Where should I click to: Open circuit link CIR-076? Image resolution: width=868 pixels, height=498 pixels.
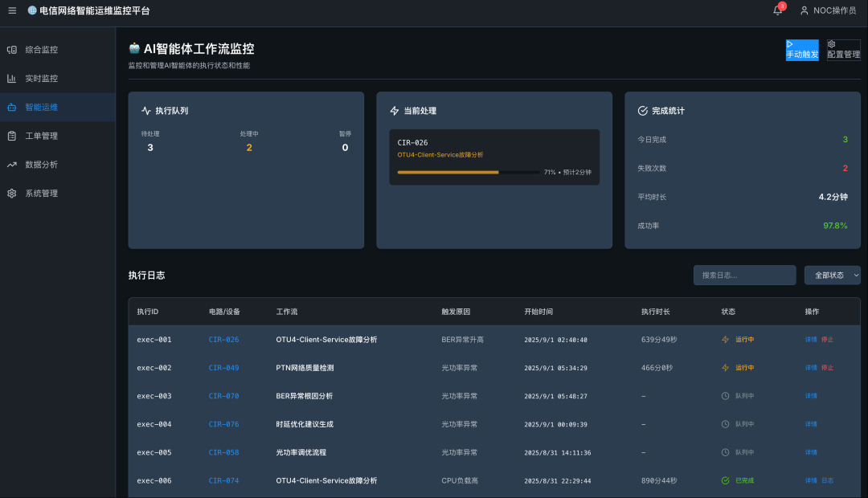click(x=223, y=424)
